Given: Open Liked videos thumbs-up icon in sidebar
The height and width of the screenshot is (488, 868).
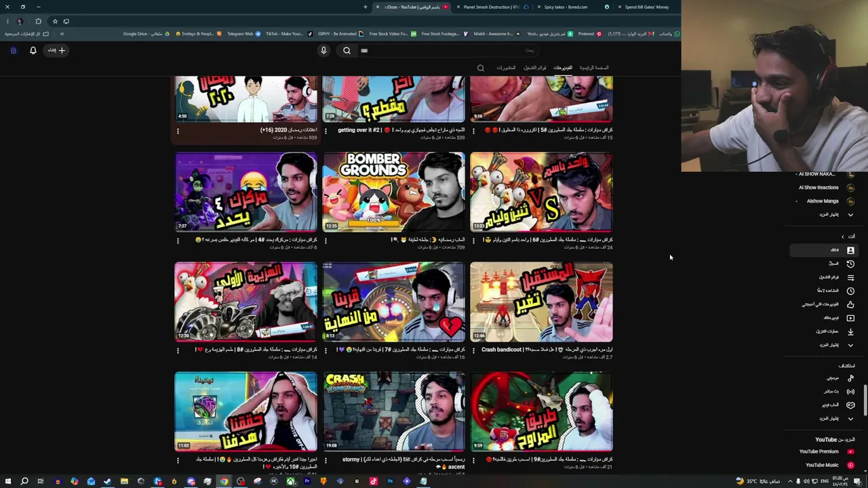Looking at the screenshot, I should (x=850, y=304).
